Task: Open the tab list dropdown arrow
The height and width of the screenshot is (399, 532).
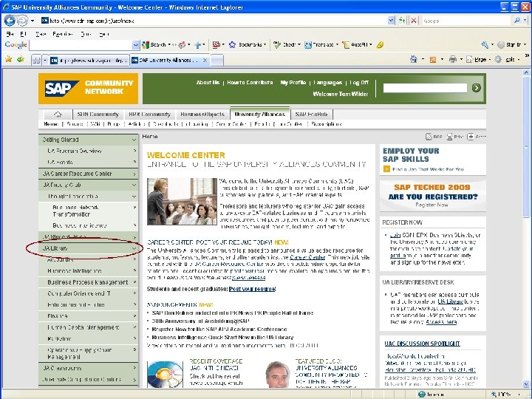Action: (45, 61)
